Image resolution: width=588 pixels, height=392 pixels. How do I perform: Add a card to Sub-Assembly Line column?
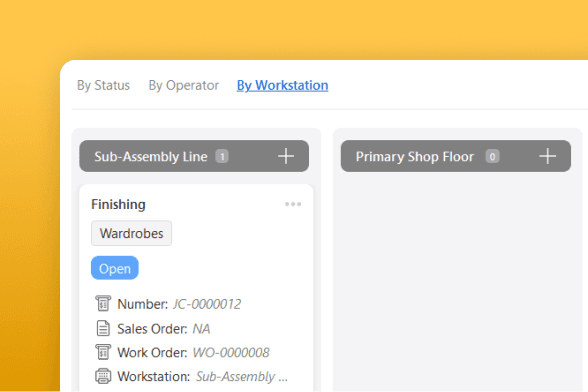[286, 156]
